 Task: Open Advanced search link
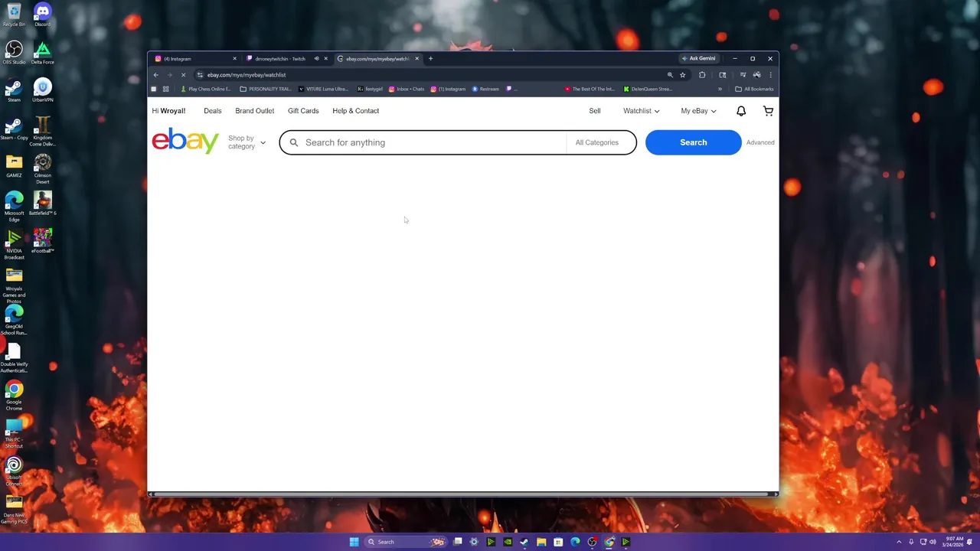pos(760,142)
